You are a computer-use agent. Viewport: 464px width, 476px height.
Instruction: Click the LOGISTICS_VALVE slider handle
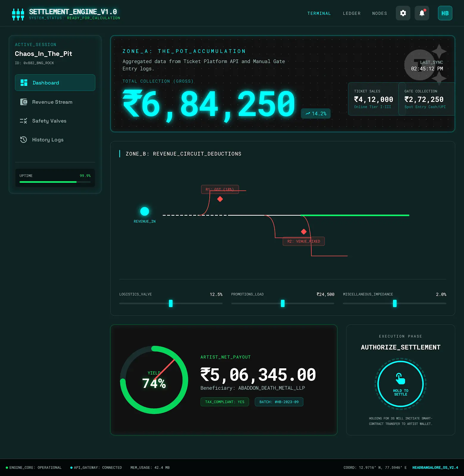click(x=171, y=303)
